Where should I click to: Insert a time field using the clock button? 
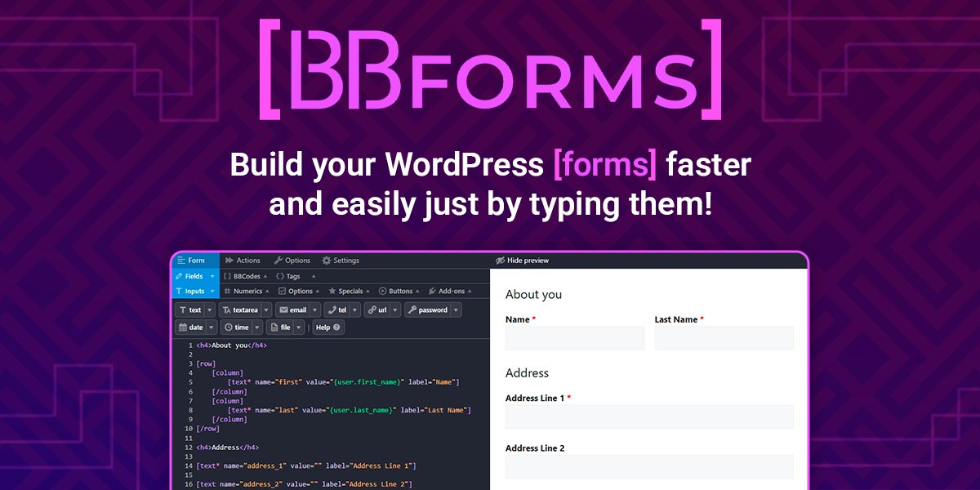click(235, 327)
